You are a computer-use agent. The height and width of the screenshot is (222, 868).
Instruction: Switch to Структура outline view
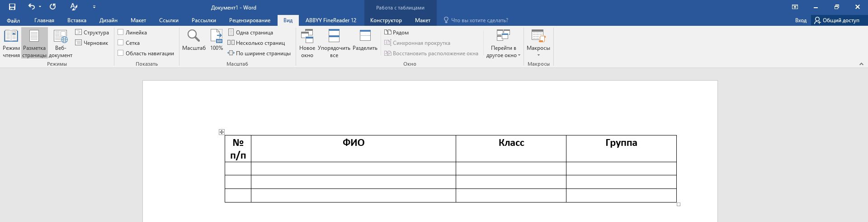coord(92,33)
